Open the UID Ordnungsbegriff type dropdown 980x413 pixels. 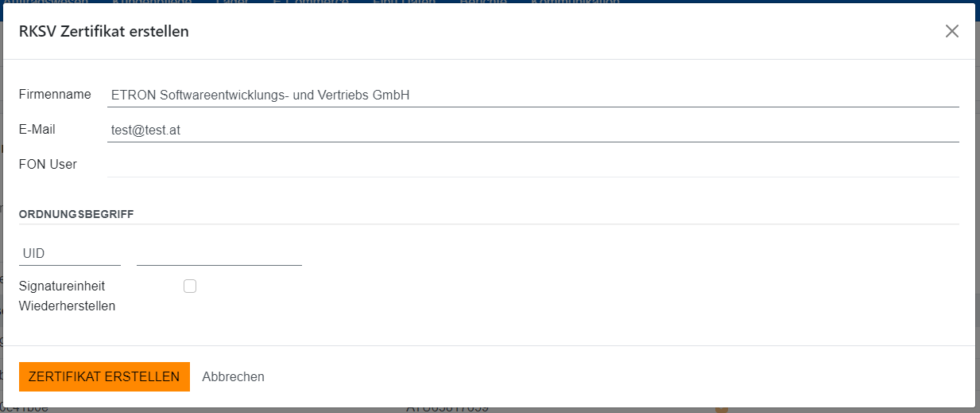pyautogui.click(x=69, y=253)
